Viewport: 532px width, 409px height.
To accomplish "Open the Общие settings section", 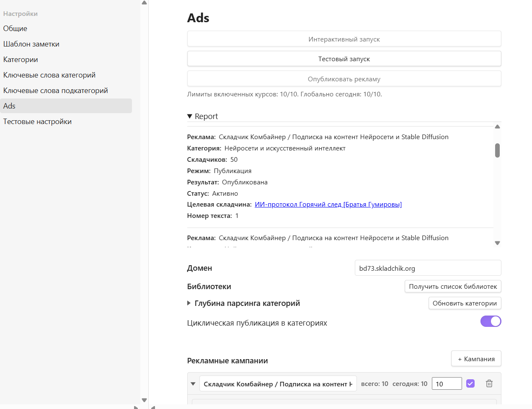I will coord(15,28).
